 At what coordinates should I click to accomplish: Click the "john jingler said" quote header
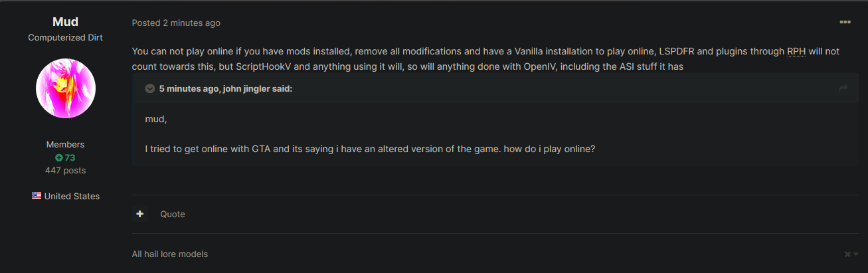(x=226, y=88)
